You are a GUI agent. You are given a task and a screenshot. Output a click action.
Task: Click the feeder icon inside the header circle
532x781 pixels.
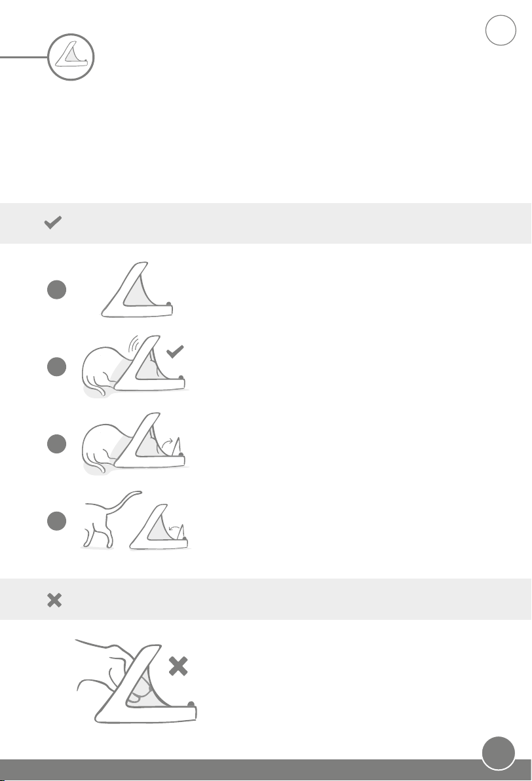[x=71, y=55]
